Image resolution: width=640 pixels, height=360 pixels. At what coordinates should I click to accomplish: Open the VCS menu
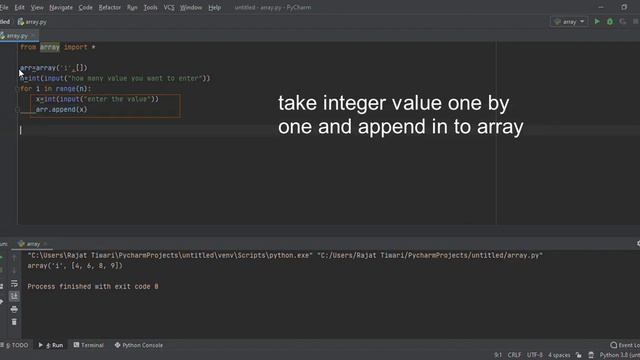[x=169, y=7]
